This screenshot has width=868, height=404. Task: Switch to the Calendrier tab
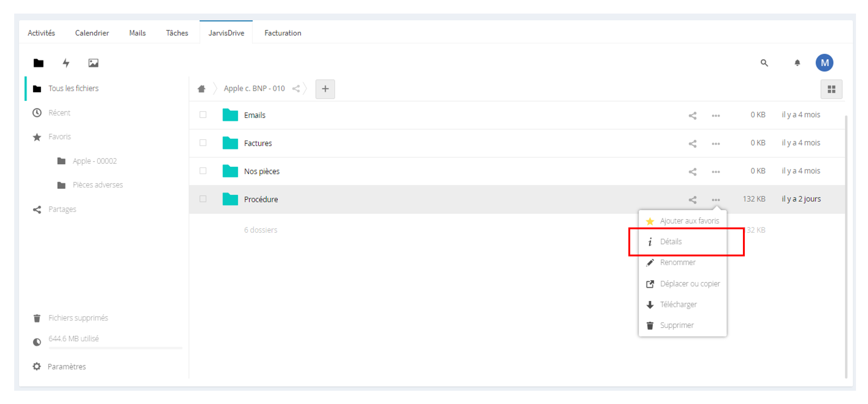(x=92, y=33)
